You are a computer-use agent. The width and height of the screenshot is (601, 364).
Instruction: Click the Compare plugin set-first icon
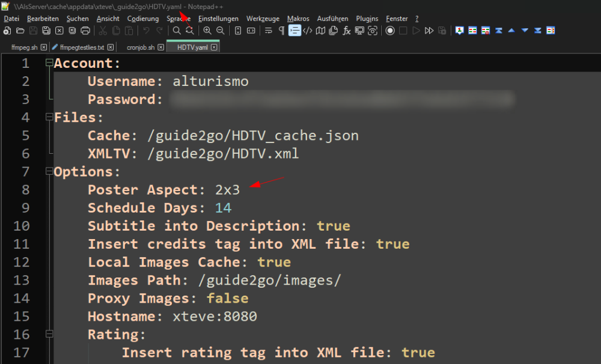[460, 31]
